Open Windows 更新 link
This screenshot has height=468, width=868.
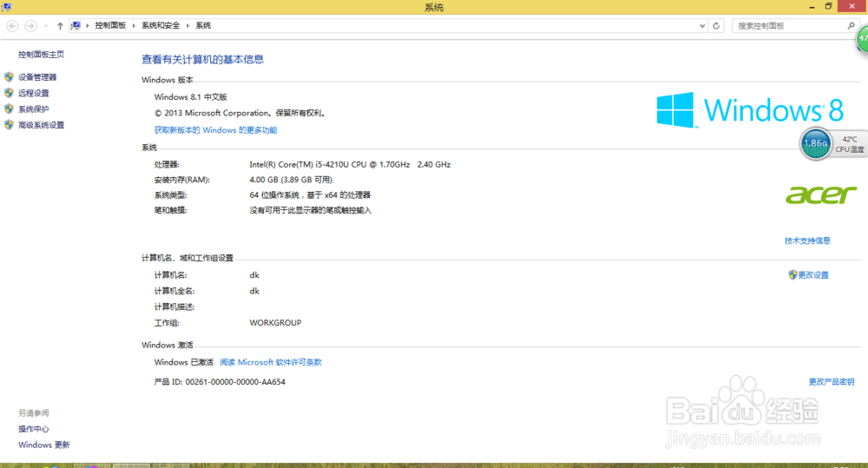click(x=44, y=445)
